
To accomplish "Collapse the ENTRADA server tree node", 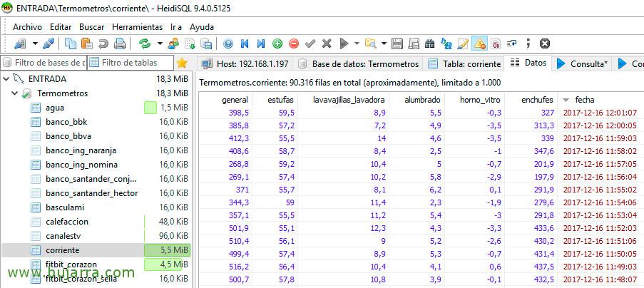I will tap(7, 78).
